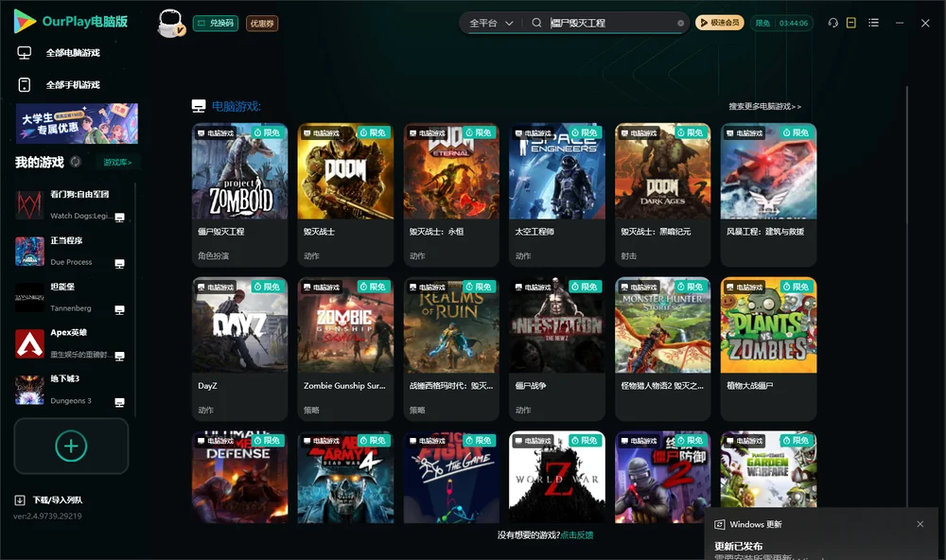The height and width of the screenshot is (560, 946).
Task: Open the 优惠券 coupons button
Action: (262, 23)
